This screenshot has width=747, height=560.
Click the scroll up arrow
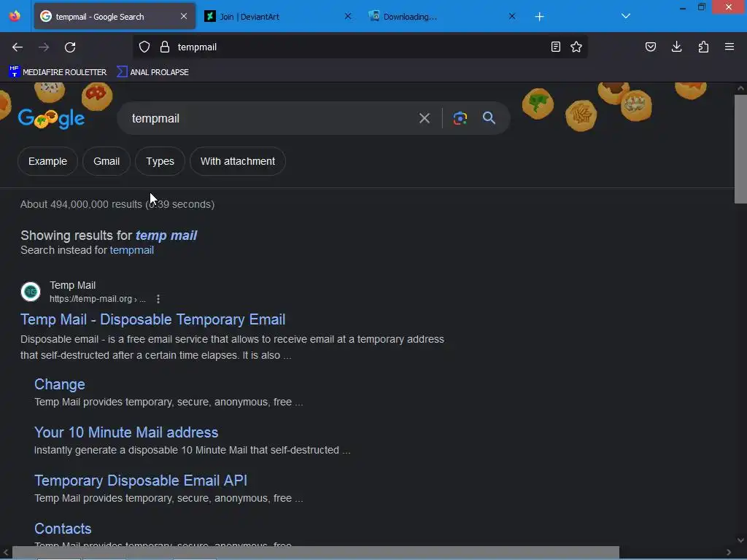tap(740, 88)
